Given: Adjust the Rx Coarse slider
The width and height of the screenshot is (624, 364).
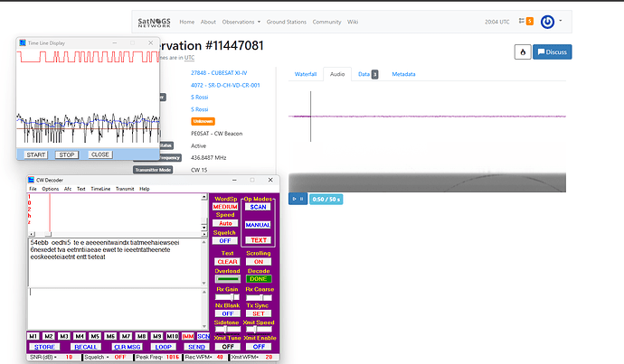Looking at the screenshot, I should [259, 297].
